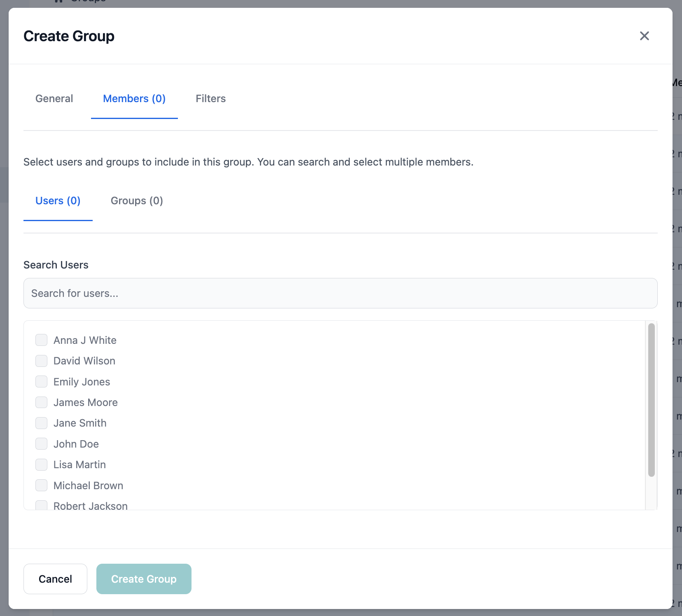The image size is (682, 616).
Task: Click the John Doe name label
Action: coord(76,444)
